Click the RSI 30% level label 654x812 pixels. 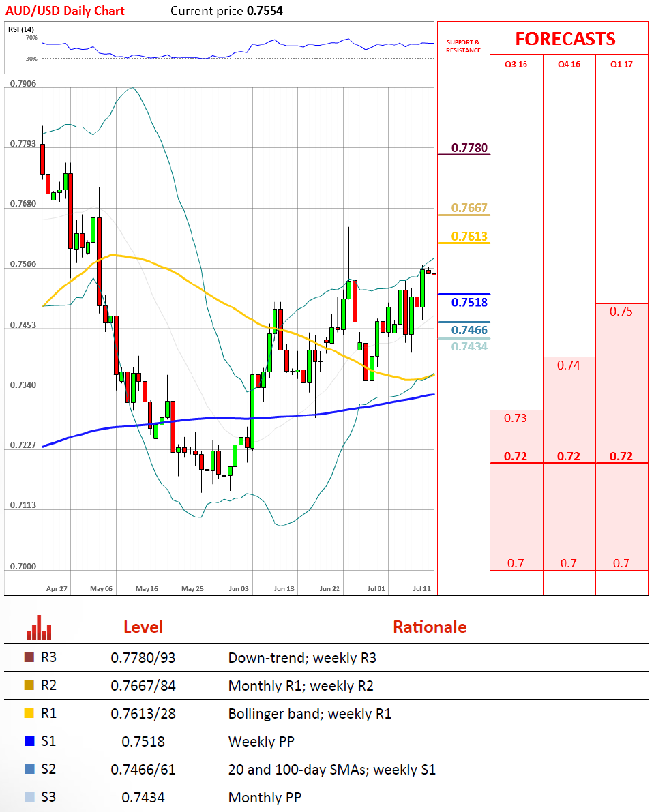click(31, 59)
